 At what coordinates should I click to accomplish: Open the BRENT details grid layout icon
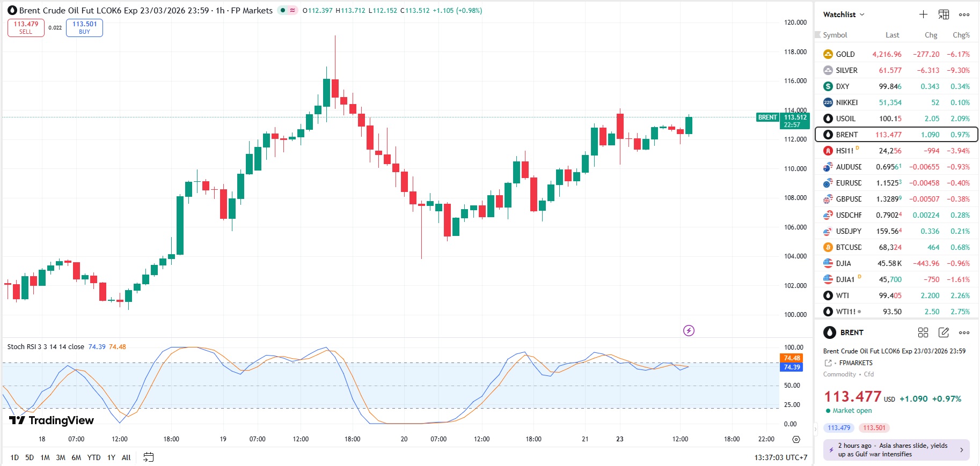923,332
